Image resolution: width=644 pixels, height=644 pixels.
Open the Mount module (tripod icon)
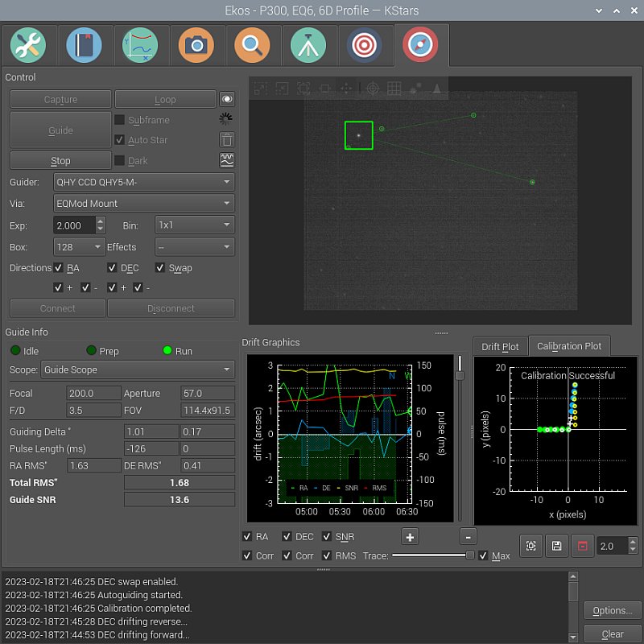(x=308, y=45)
